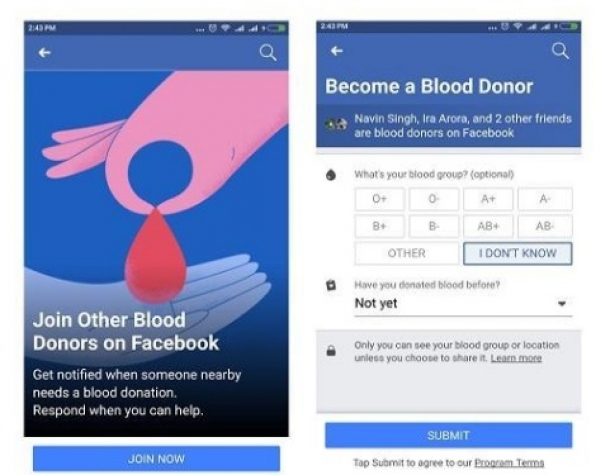
Task: Tap search icon on Join Blood Donors screen
Action: click(268, 53)
